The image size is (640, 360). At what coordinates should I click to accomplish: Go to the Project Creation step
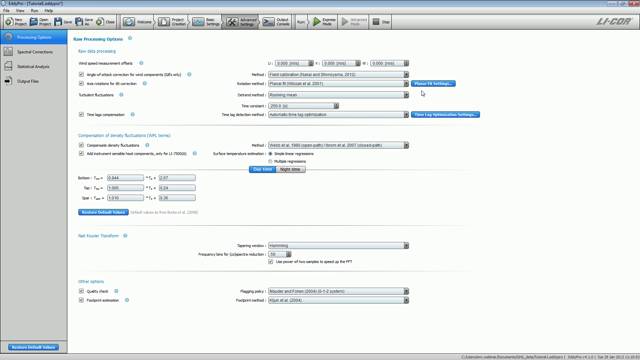tap(173, 22)
